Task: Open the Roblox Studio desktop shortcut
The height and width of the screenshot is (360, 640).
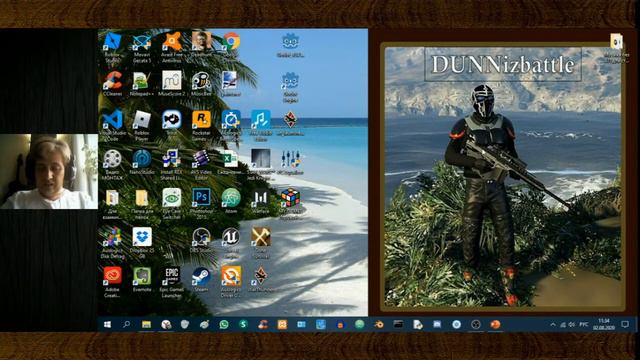Action: click(112, 47)
